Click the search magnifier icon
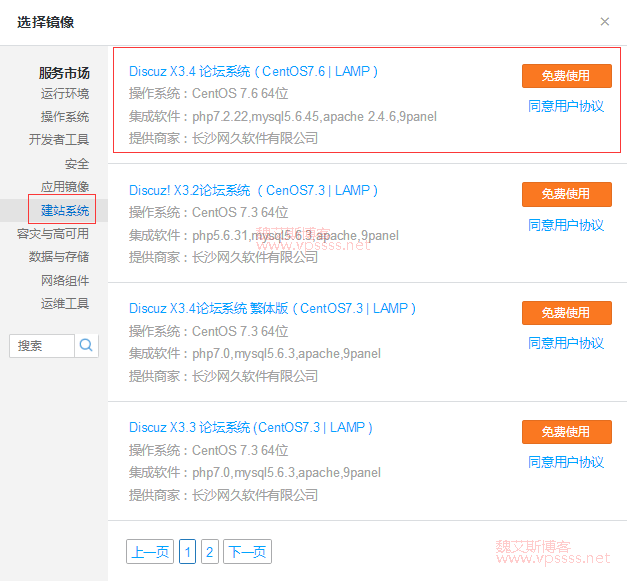627x581 pixels. tap(87, 345)
